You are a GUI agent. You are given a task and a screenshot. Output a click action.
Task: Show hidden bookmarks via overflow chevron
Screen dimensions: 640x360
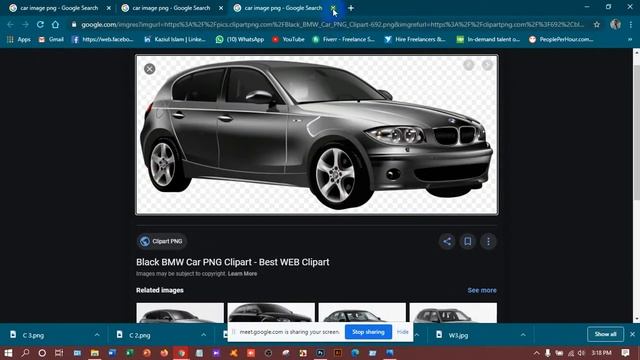630,39
